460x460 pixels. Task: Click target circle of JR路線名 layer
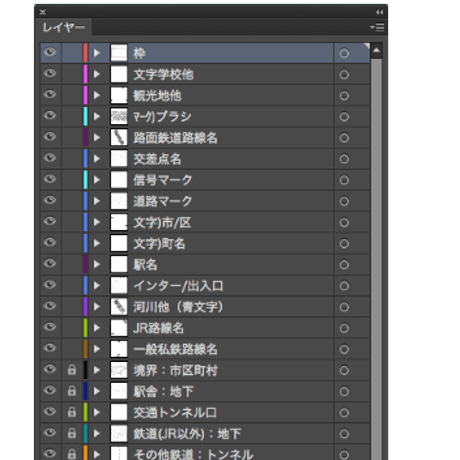(344, 328)
